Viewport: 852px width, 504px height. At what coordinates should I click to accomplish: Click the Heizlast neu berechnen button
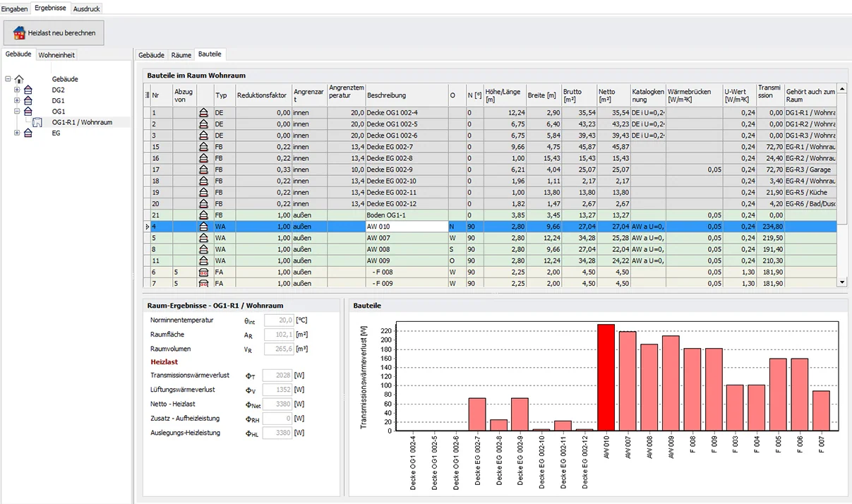pyautogui.click(x=54, y=32)
